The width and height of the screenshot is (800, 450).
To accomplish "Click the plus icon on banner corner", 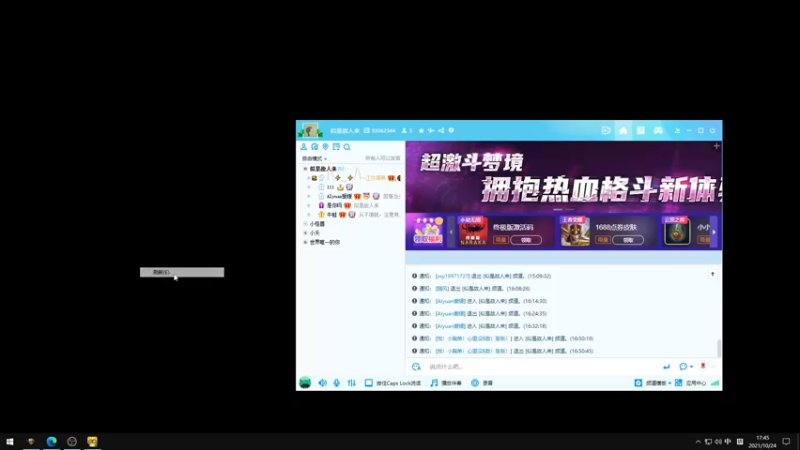I will pos(716,146).
